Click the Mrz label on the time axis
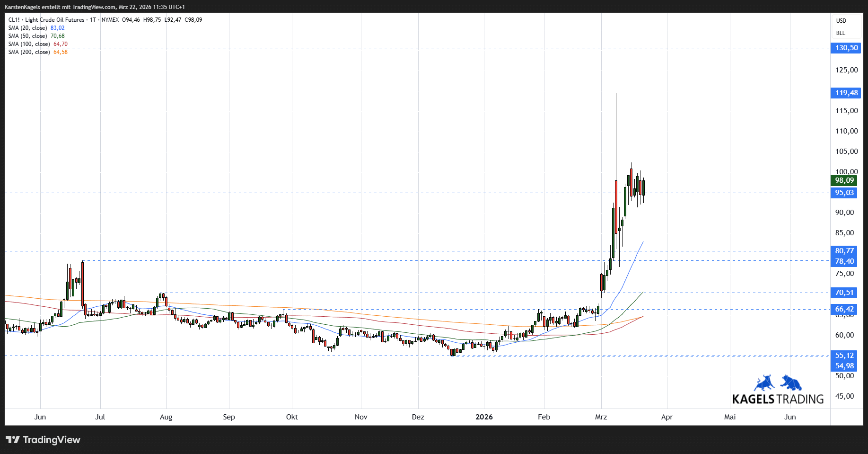This screenshot has width=868, height=454. pos(601,417)
